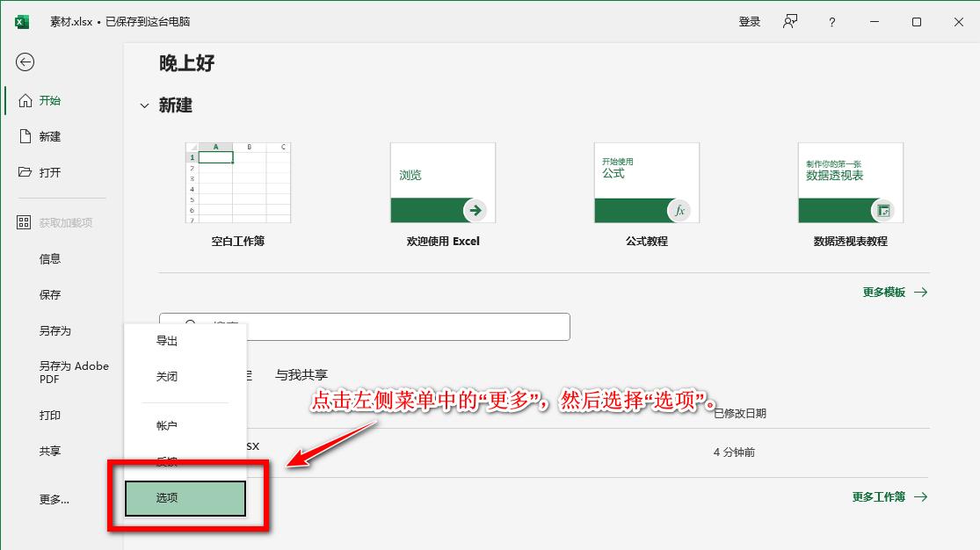Image resolution: width=980 pixels, height=550 pixels.
Task: Click the grid icon beside 获取加载项
Action: [x=24, y=222]
